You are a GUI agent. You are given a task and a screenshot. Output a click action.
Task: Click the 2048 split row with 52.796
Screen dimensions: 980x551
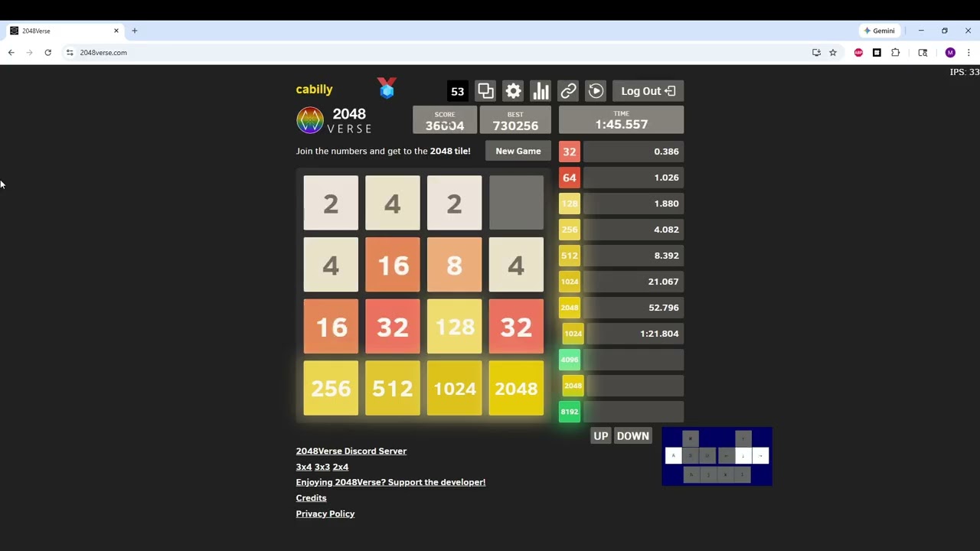pos(621,308)
